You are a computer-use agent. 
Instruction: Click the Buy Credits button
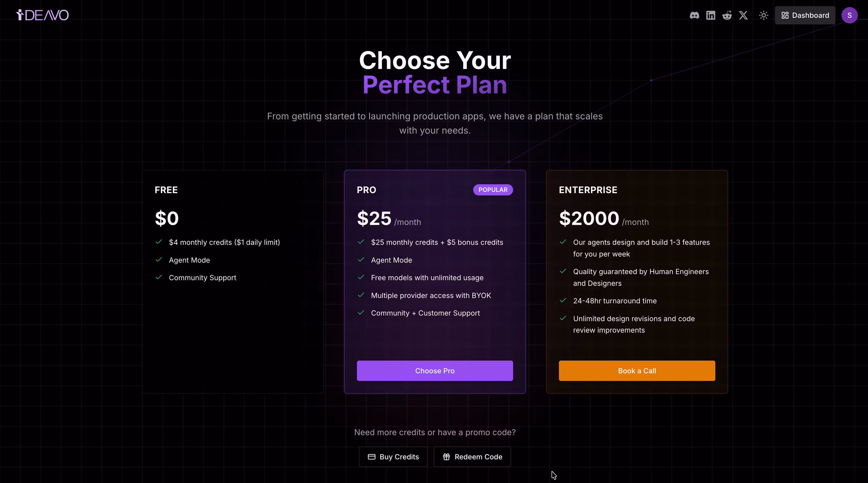pyautogui.click(x=393, y=457)
